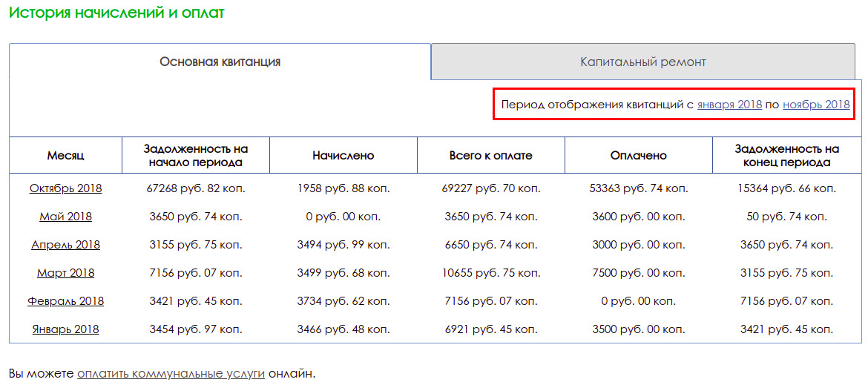
Task: Click the История начислений и оплат heading
Action: (116, 13)
